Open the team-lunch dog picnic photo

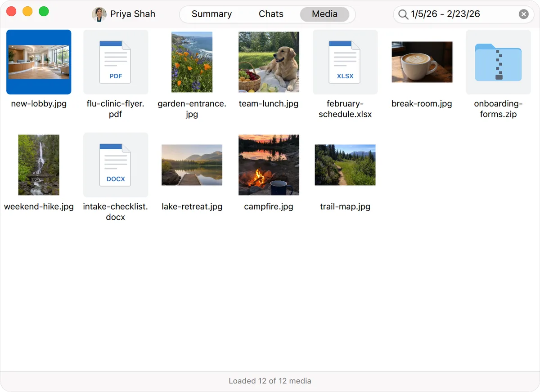click(x=269, y=62)
